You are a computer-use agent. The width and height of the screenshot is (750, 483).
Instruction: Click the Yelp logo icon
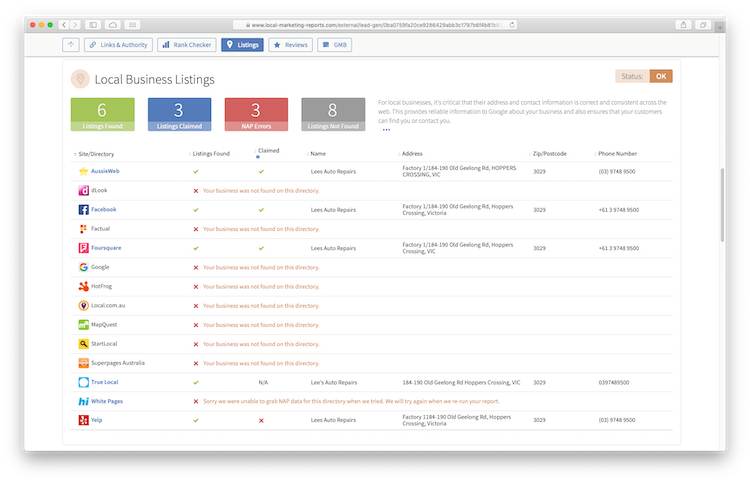pyautogui.click(x=83, y=420)
